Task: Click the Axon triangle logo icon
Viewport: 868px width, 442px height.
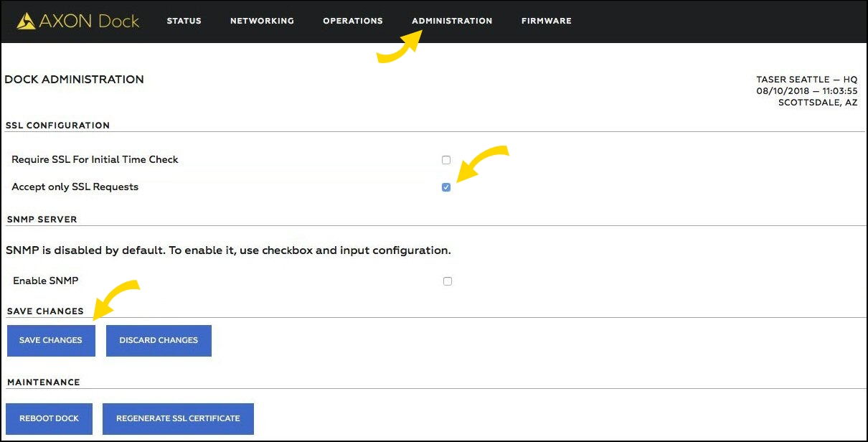Action: tap(27, 21)
